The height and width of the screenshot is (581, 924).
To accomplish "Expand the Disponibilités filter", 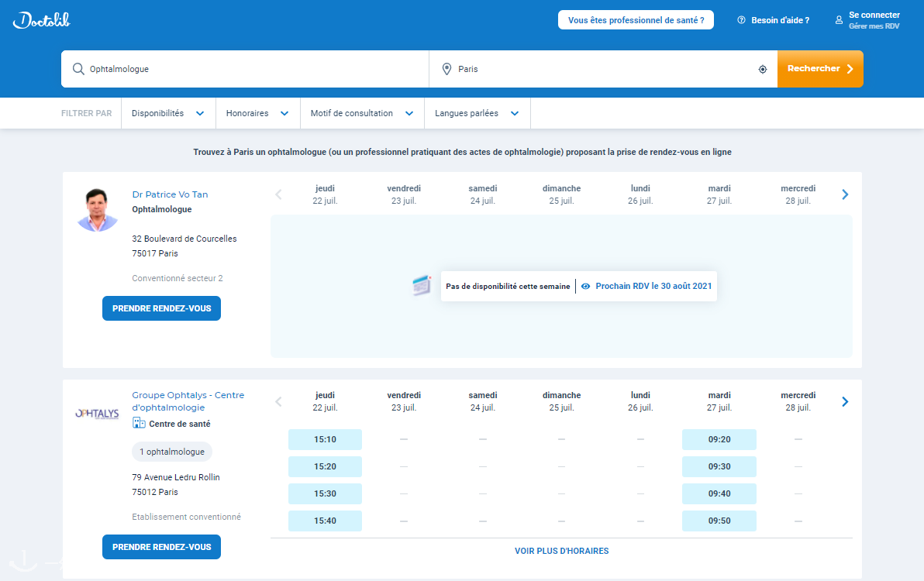I will click(x=168, y=113).
